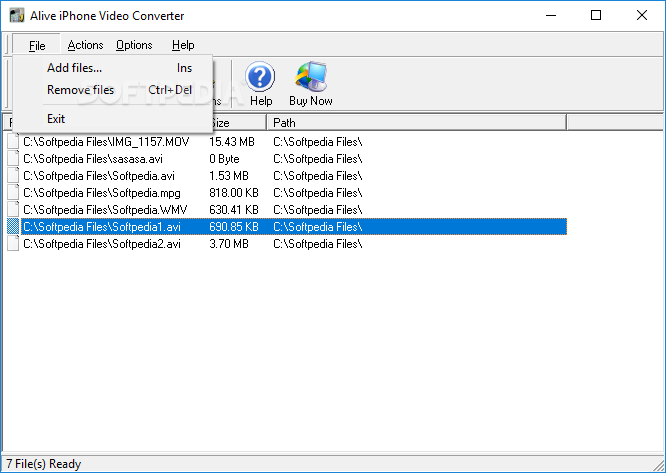Click file icon beside Softpedia.mpg

click(x=13, y=192)
